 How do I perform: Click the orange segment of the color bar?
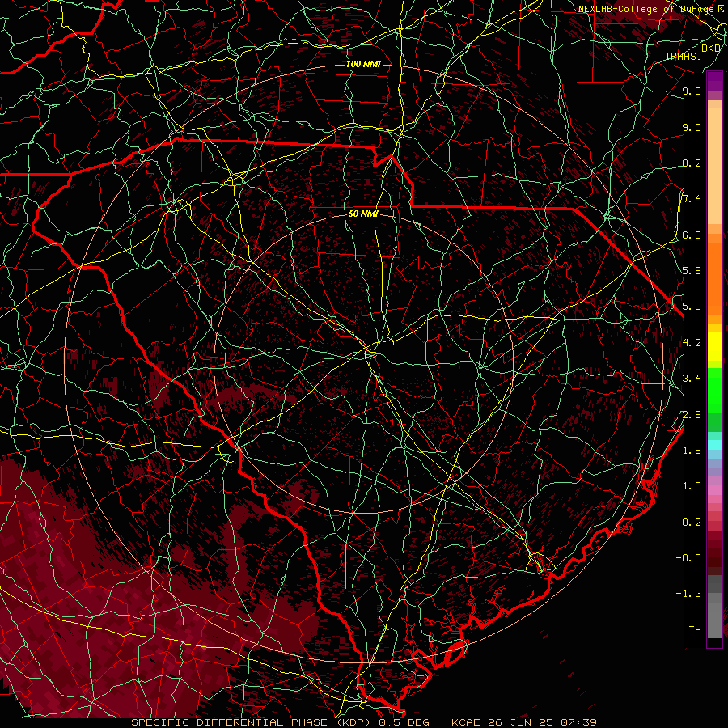point(714,279)
